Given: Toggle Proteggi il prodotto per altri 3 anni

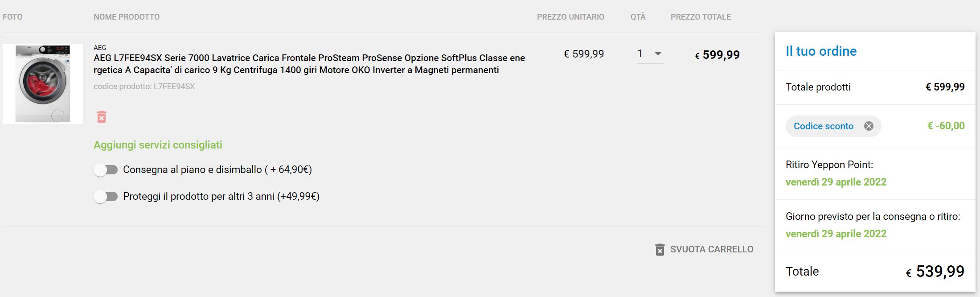Looking at the screenshot, I should pos(106,197).
